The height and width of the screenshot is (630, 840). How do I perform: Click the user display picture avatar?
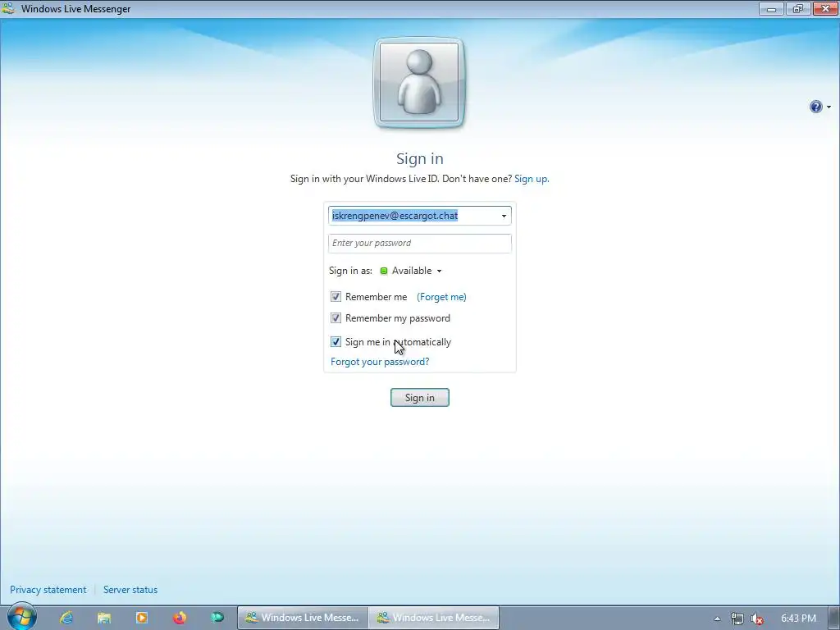tap(419, 83)
